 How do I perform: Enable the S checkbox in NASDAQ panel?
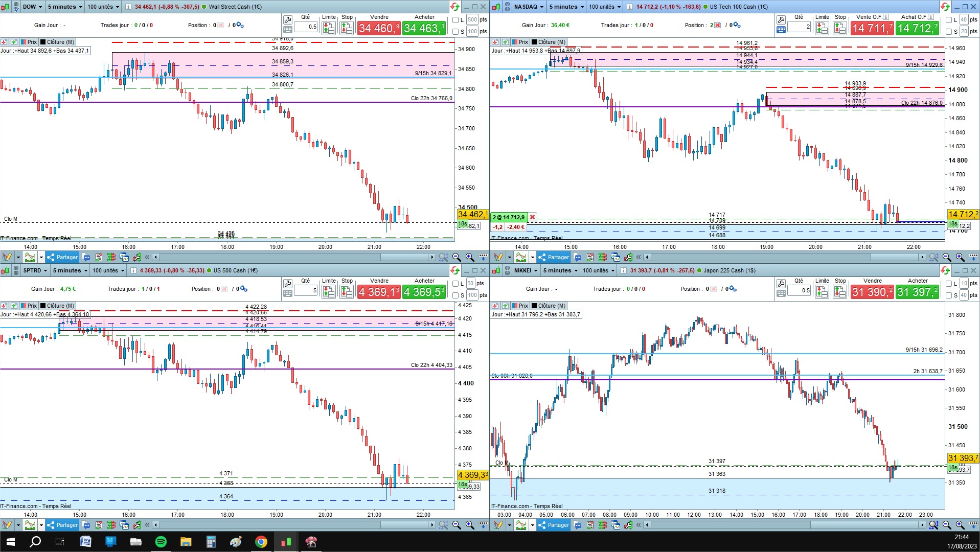(949, 32)
